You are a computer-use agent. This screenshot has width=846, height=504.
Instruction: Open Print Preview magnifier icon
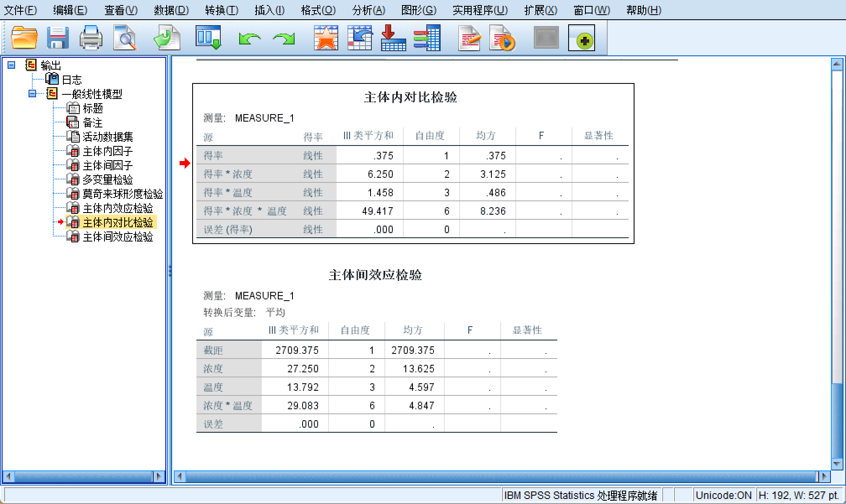coord(125,38)
